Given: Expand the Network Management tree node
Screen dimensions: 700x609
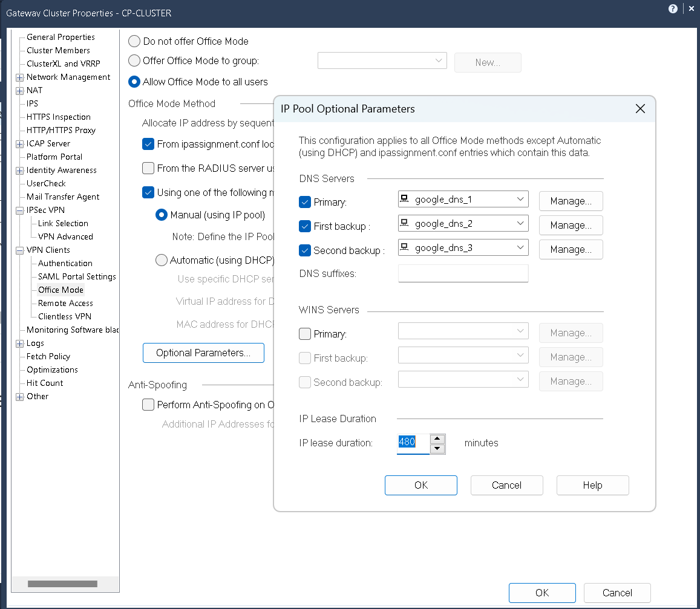Looking at the screenshot, I should coord(20,77).
